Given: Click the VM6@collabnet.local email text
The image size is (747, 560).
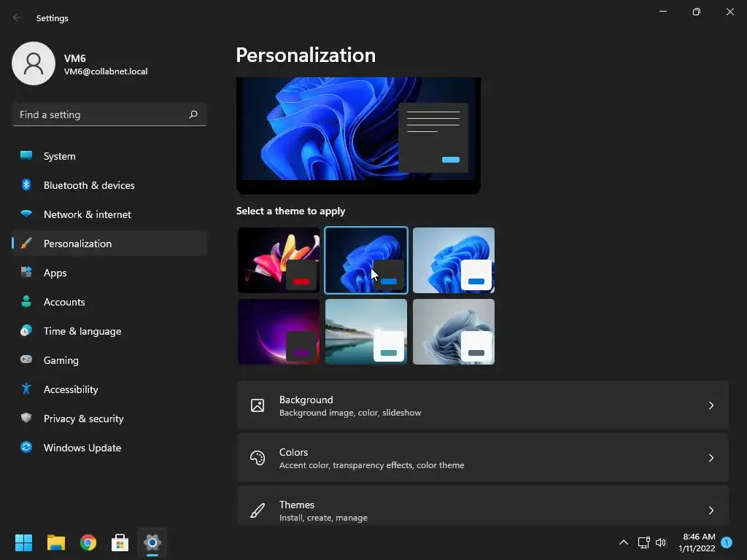Looking at the screenshot, I should point(106,71).
